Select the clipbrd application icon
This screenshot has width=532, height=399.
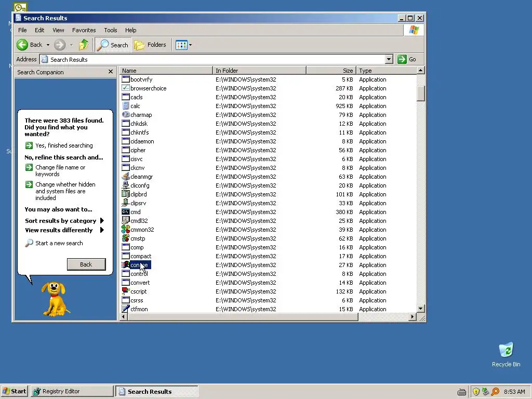coord(126,194)
